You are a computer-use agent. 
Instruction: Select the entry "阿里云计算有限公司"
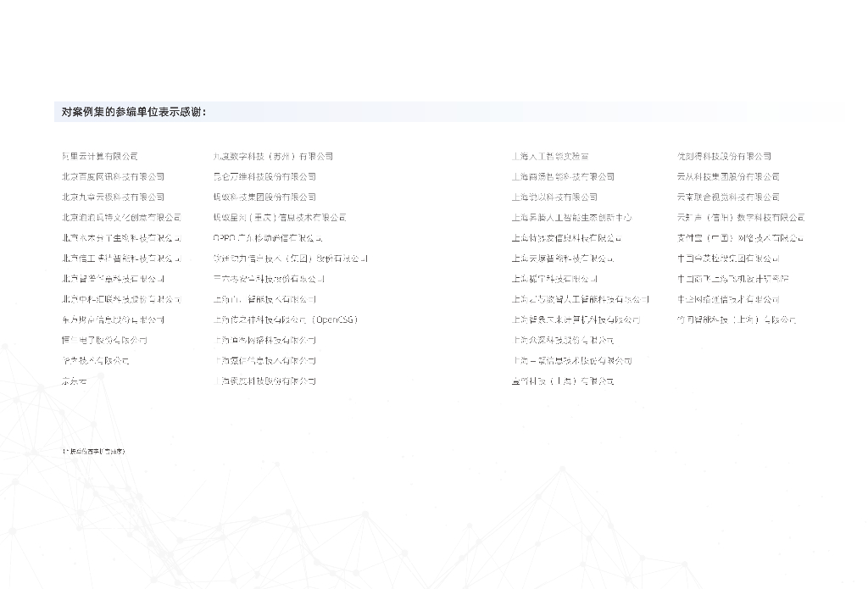click(x=100, y=156)
